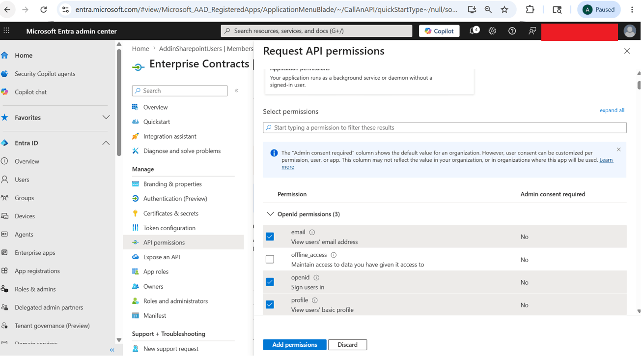Click Expose an API cloud icon
Screen dimensions: 644x360
[136, 257]
